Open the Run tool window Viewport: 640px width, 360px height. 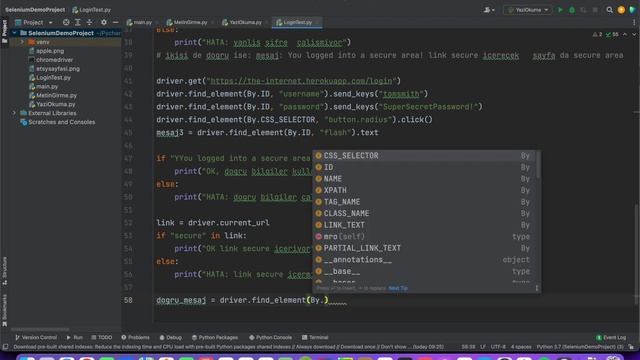(74, 338)
